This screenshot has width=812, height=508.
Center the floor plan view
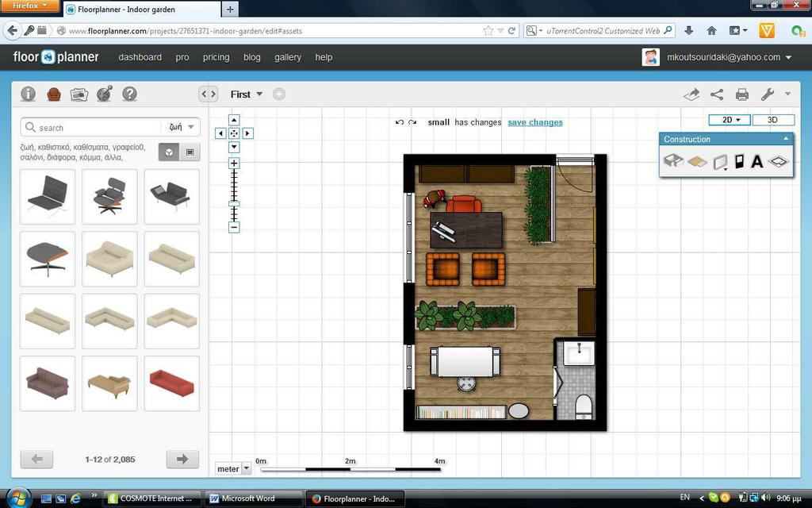(x=234, y=133)
